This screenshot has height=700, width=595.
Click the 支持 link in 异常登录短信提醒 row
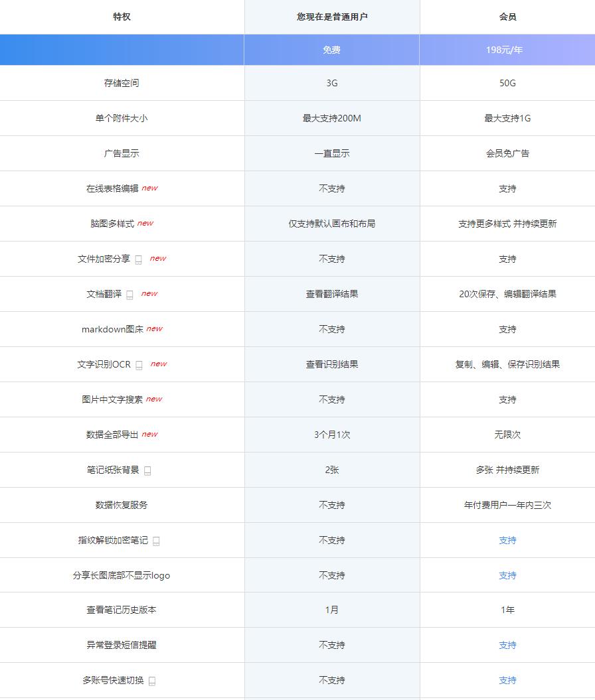coord(507,644)
